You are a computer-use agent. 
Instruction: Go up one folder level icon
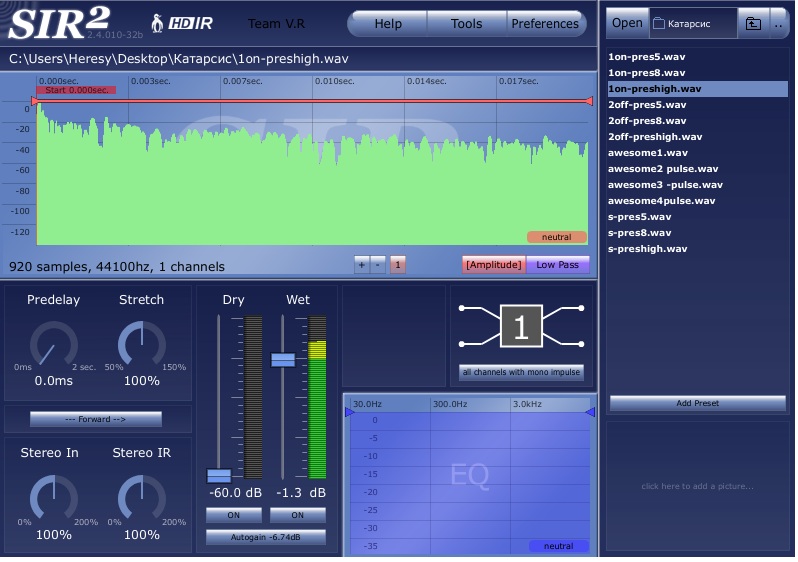pyautogui.click(x=753, y=23)
